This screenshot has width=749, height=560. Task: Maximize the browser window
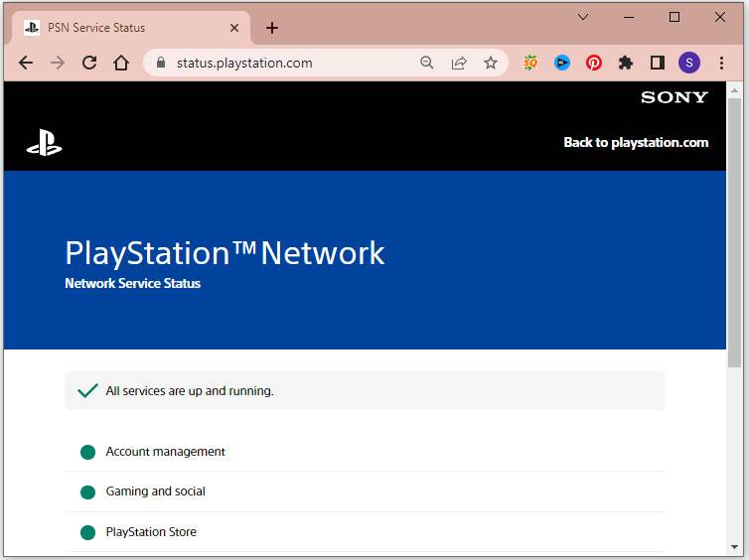[x=674, y=17]
